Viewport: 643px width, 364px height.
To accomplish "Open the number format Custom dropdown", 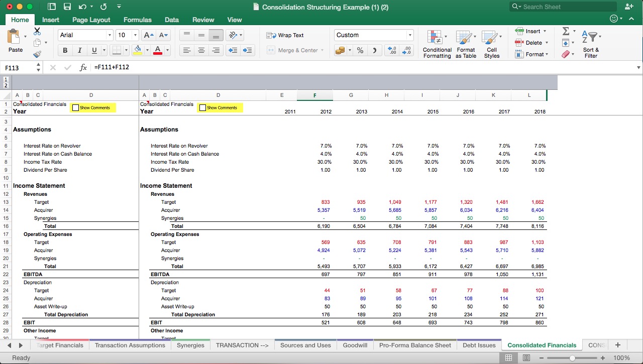I will (410, 35).
